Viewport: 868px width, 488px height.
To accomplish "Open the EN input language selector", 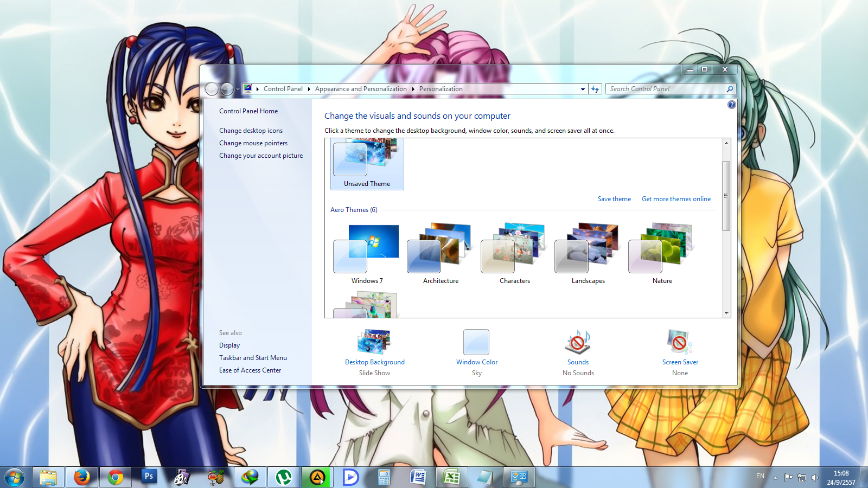I will point(760,476).
